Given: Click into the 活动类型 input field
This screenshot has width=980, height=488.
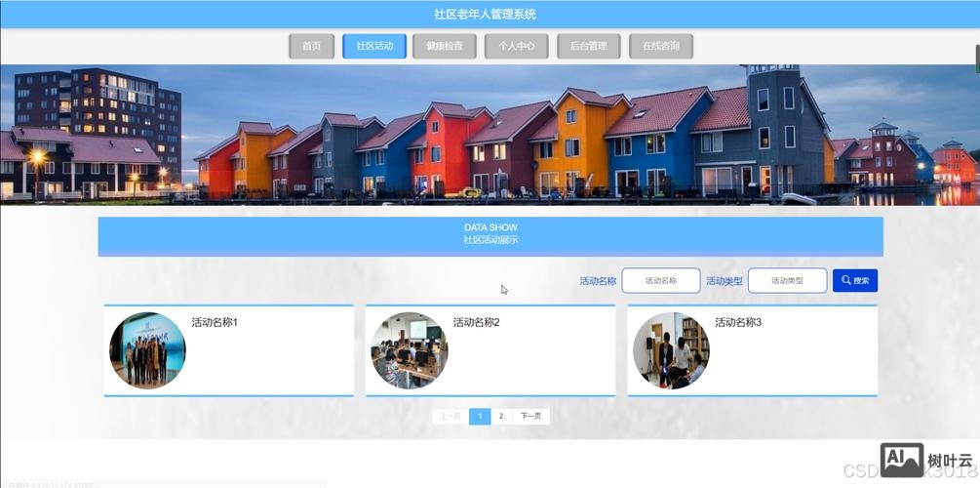Looking at the screenshot, I should 787,281.
